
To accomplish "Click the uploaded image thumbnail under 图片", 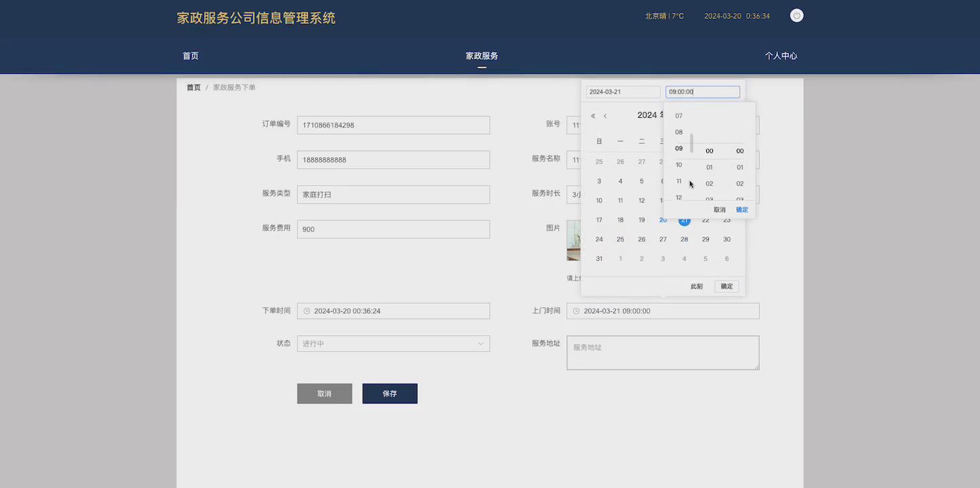I will (575, 241).
